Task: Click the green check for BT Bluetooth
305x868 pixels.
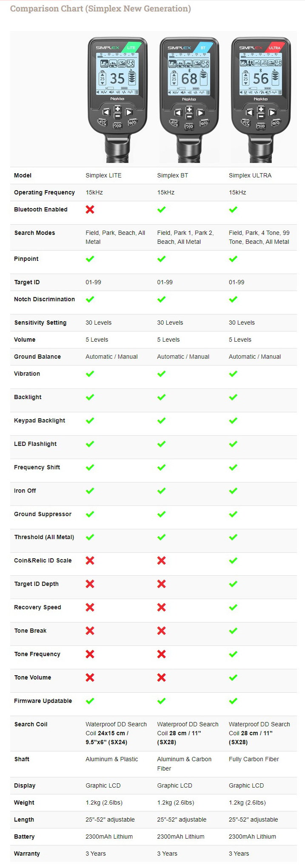Action: 161,209
